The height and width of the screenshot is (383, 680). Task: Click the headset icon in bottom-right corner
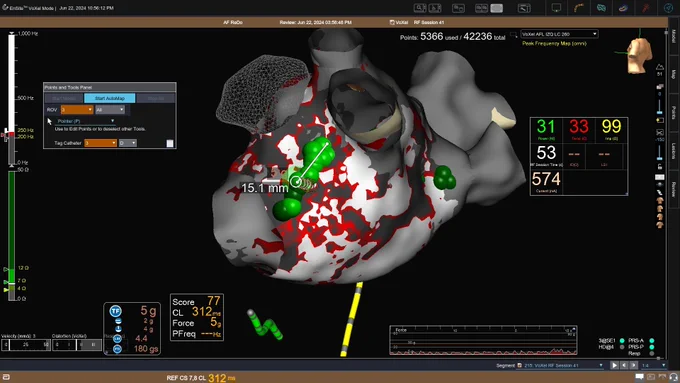(673, 377)
